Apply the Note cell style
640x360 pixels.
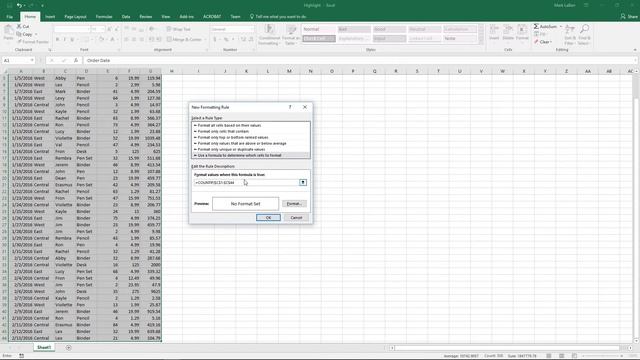[460, 38]
